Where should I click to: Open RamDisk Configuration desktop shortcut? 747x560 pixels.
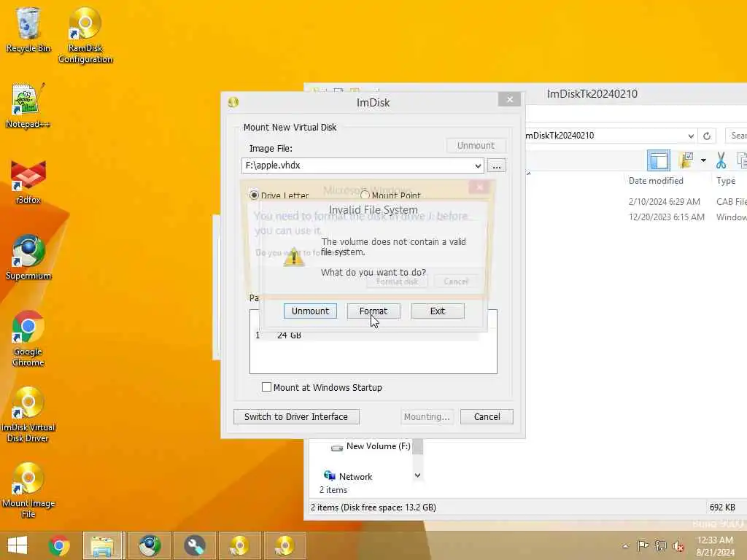click(85, 35)
